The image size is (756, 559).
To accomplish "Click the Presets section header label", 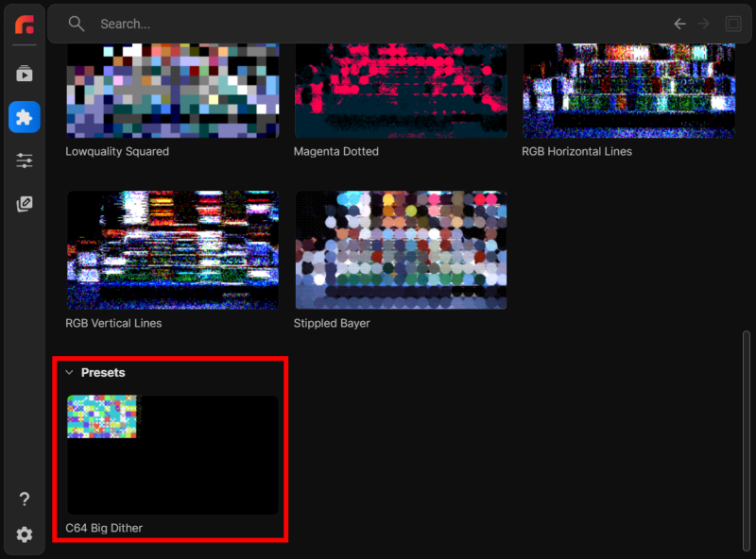I will [103, 373].
